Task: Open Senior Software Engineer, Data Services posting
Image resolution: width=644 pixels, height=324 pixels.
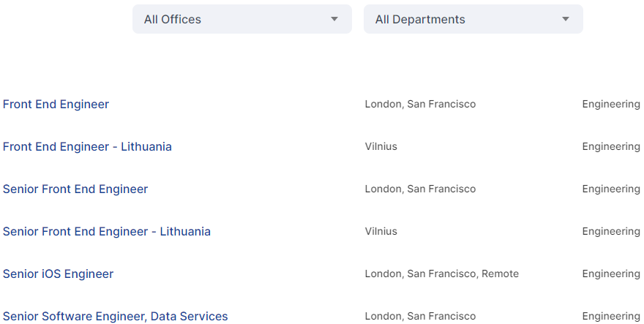Action: (x=116, y=316)
